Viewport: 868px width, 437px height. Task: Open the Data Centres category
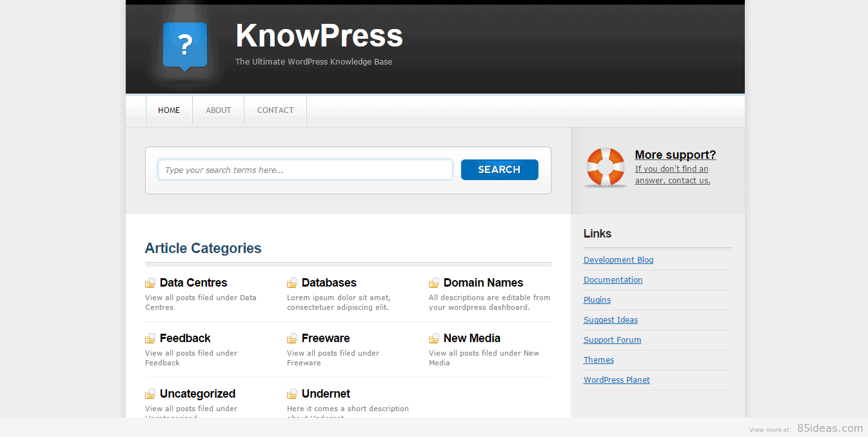pos(193,283)
